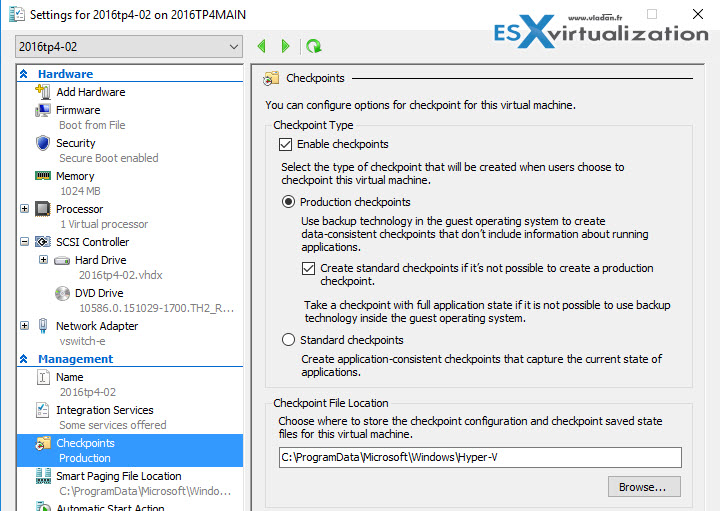The height and width of the screenshot is (511, 720).
Task: Click the Checkpoints header folder icon
Action: click(x=271, y=79)
